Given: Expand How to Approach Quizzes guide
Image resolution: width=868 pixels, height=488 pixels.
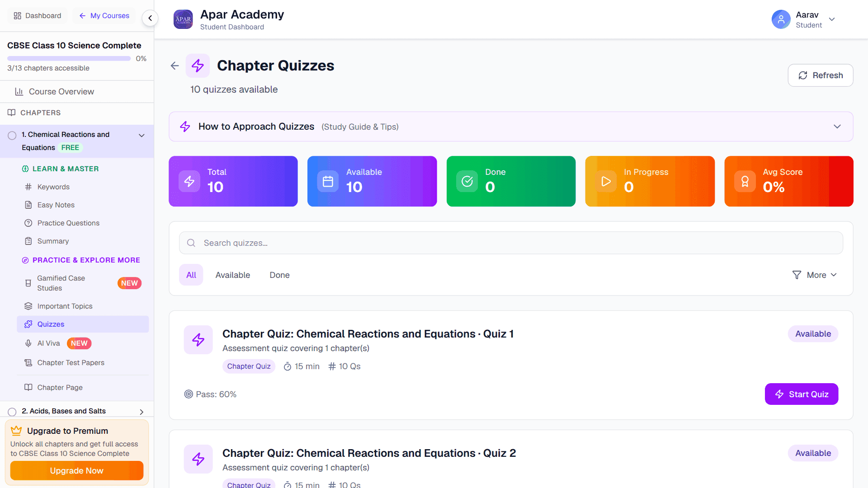Looking at the screenshot, I should pos(511,127).
